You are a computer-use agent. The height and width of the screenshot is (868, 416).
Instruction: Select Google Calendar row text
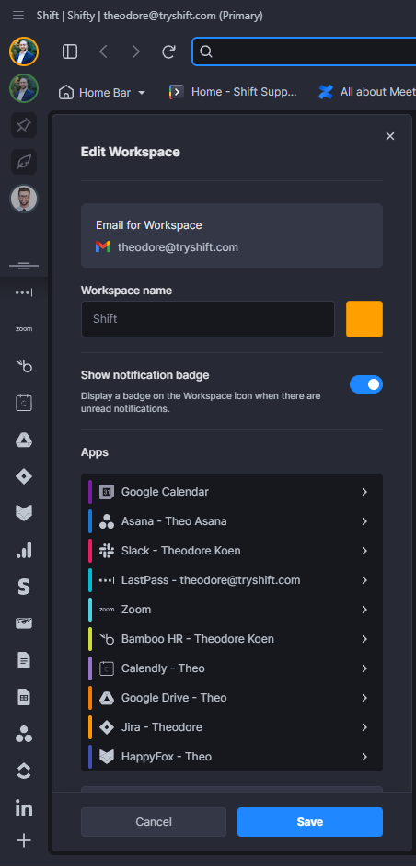click(165, 492)
